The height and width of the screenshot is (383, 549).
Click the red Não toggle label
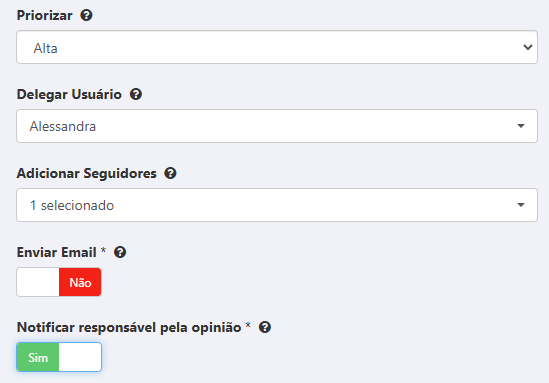(80, 282)
